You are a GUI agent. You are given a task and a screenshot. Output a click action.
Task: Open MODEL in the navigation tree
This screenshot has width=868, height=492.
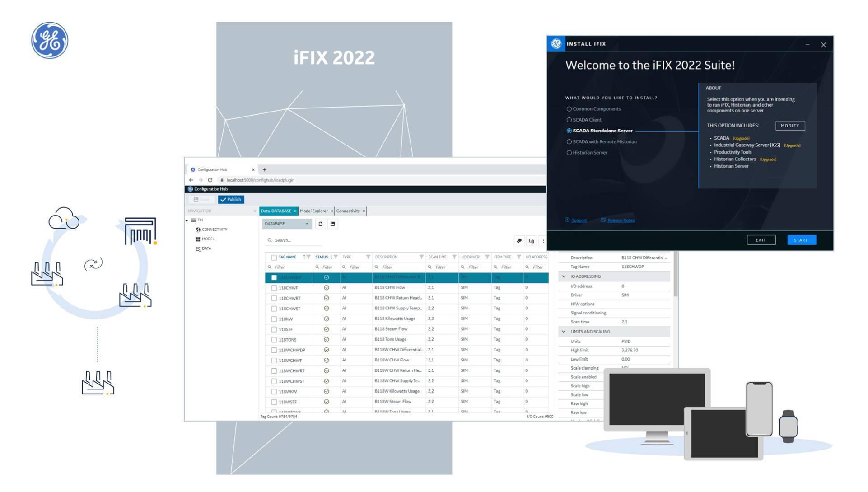(208, 239)
